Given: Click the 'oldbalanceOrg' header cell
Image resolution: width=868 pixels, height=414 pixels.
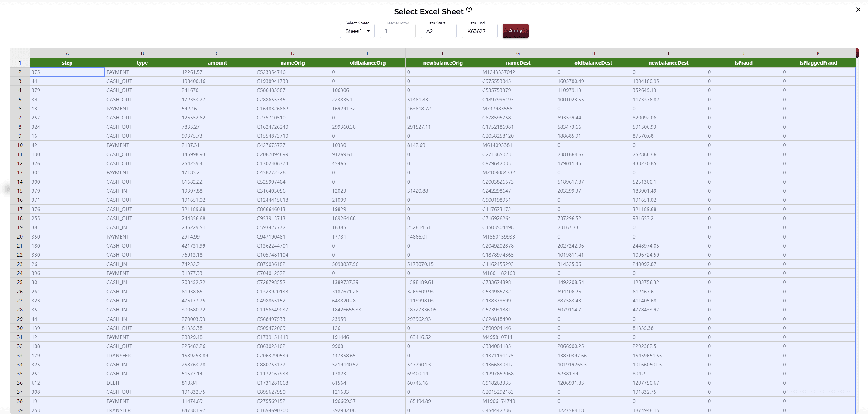Looking at the screenshot, I should pos(368,63).
